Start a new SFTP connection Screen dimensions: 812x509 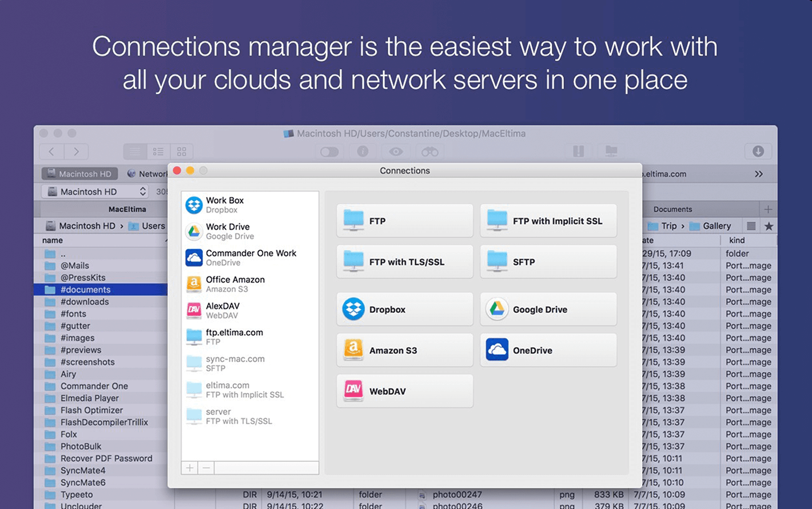[548, 262]
